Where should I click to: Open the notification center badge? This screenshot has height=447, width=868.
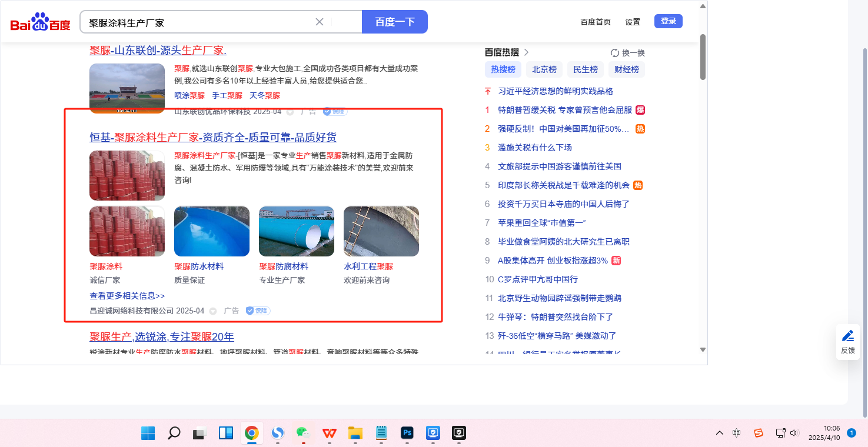coord(852,433)
